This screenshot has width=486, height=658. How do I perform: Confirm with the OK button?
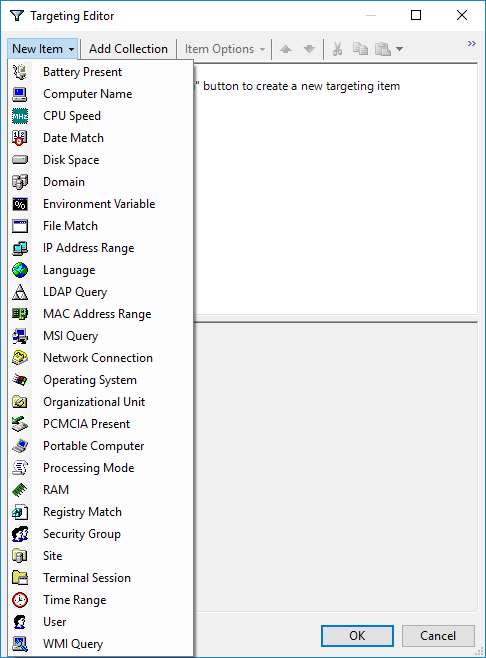(x=357, y=636)
